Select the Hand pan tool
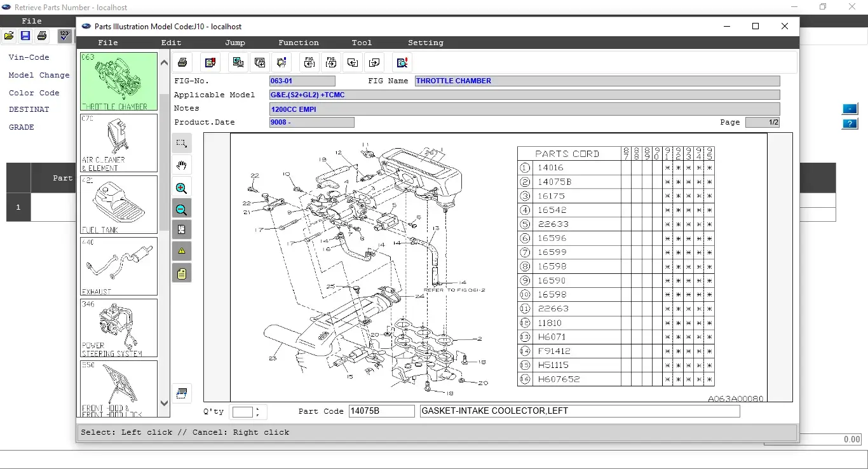 pyautogui.click(x=182, y=165)
